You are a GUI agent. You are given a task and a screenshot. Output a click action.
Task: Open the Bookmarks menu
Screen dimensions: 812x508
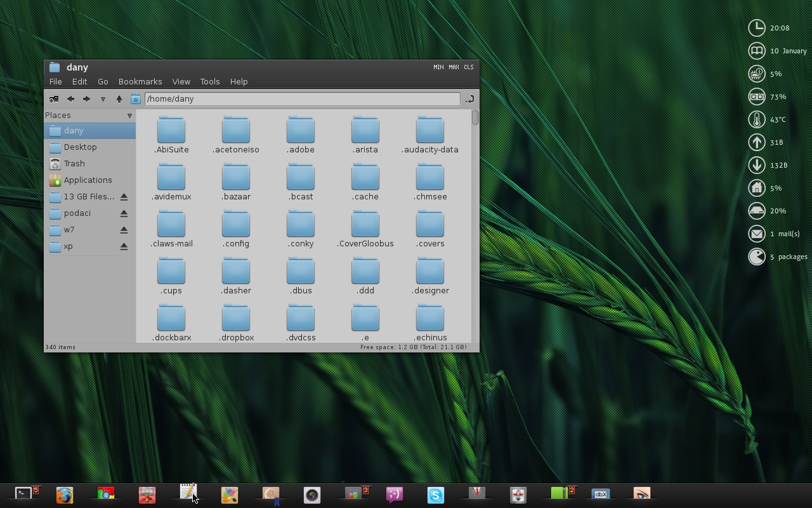140,81
